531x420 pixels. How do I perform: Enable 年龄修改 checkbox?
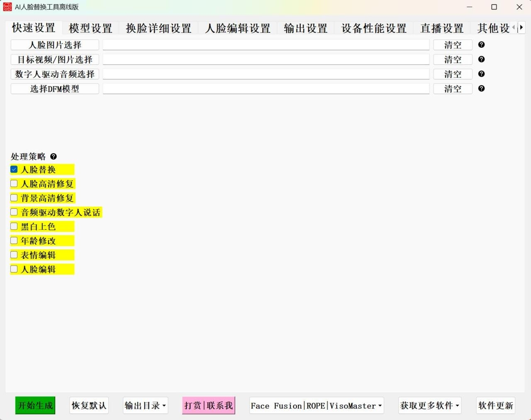pos(14,240)
